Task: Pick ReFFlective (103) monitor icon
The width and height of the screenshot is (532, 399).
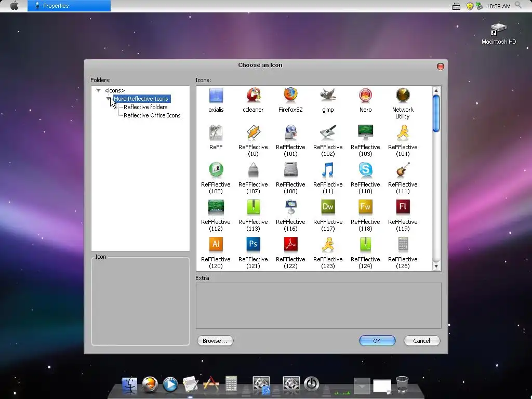Action: point(365,132)
